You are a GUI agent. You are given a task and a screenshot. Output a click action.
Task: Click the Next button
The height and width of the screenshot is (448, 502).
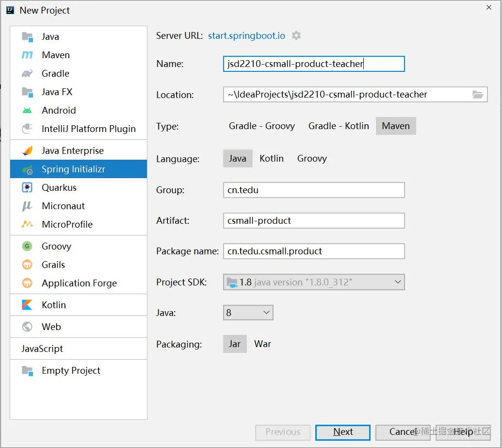342,432
